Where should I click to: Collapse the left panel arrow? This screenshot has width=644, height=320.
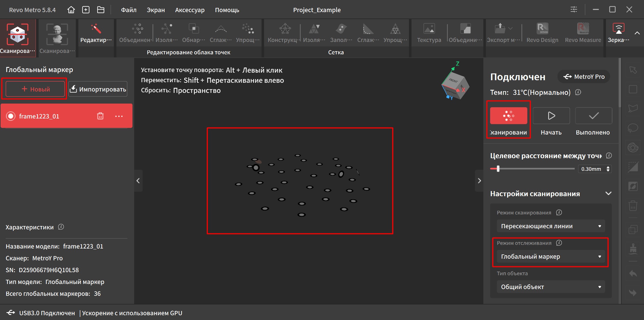click(x=138, y=181)
